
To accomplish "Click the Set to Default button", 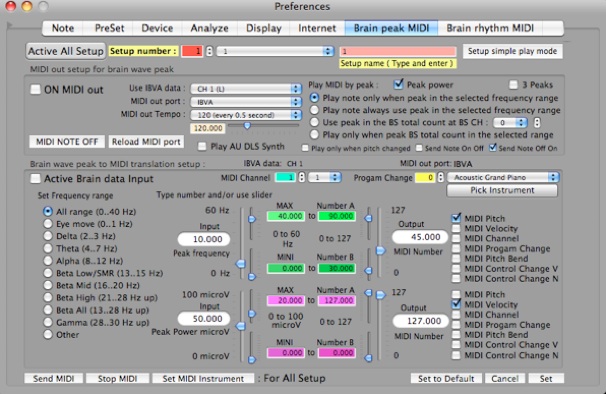I will [446, 379].
